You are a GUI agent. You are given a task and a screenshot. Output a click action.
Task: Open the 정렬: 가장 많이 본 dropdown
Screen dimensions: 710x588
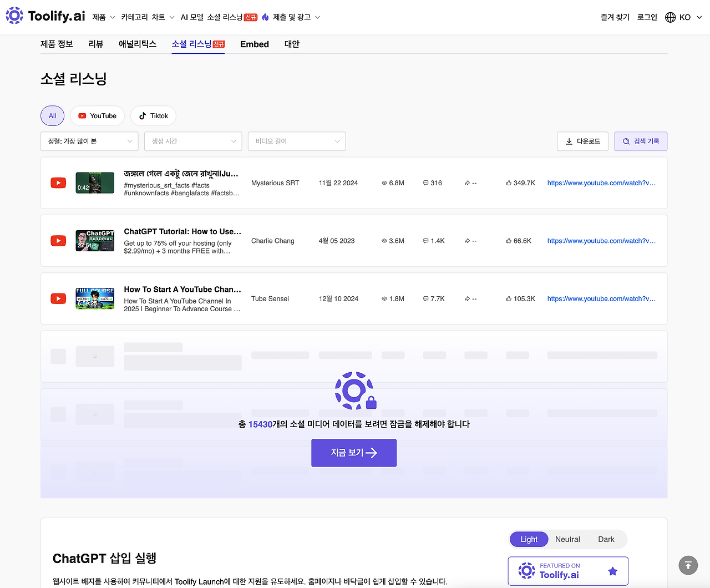click(x=89, y=141)
